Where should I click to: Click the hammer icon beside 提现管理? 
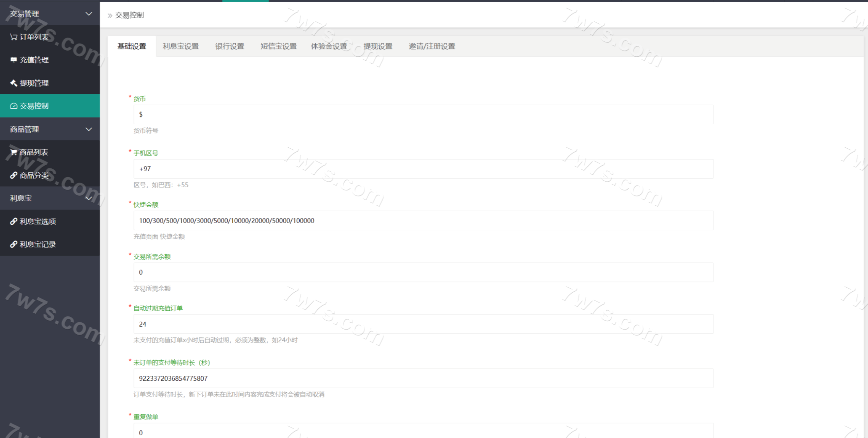point(14,83)
